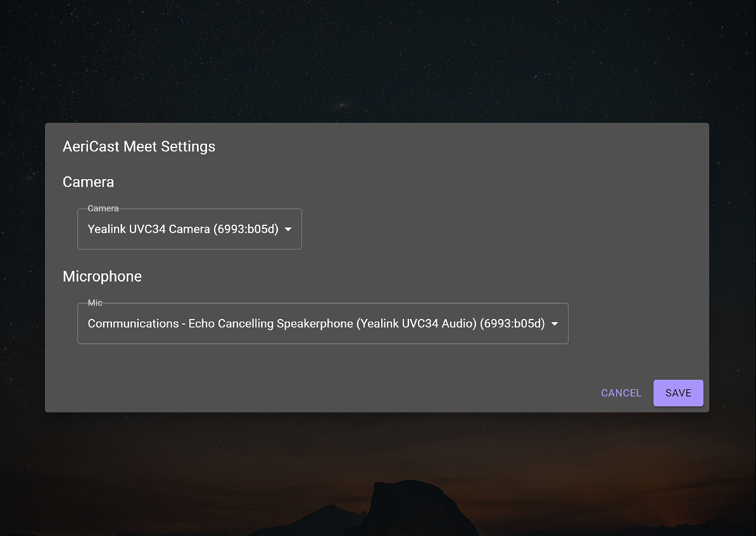The height and width of the screenshot is (536, 756).
Task: Click the Camera dropdown arrow icon
Action: tap(288, 229)
